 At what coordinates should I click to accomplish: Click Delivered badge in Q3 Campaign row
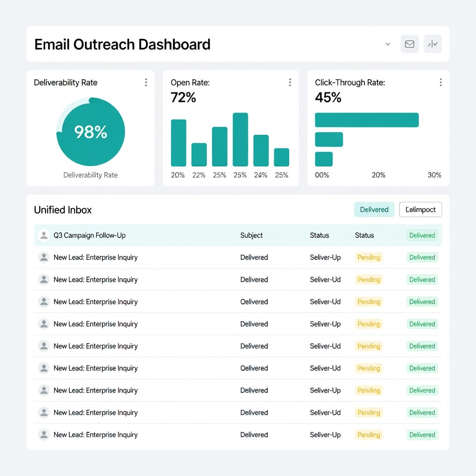[x=422, y=235]
